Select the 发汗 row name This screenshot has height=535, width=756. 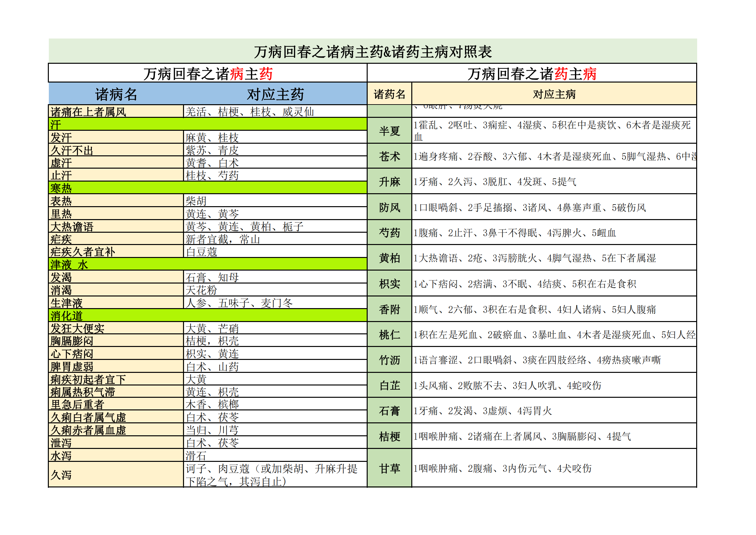116,137
